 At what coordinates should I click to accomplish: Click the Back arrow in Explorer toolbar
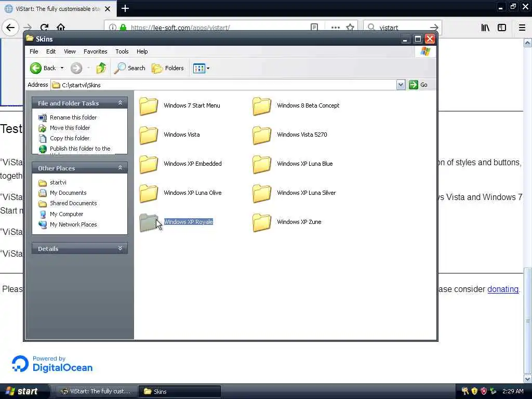(x=36, y=68)
